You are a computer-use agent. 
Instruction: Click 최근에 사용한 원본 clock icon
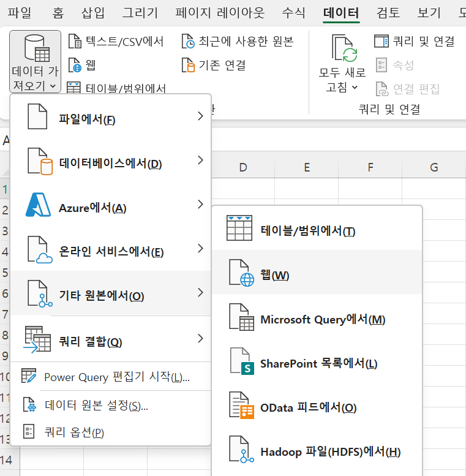[188, 41]
